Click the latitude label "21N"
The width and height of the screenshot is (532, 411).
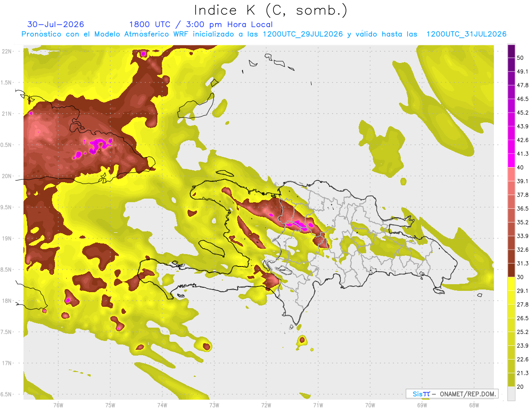[x=7, y=114]
